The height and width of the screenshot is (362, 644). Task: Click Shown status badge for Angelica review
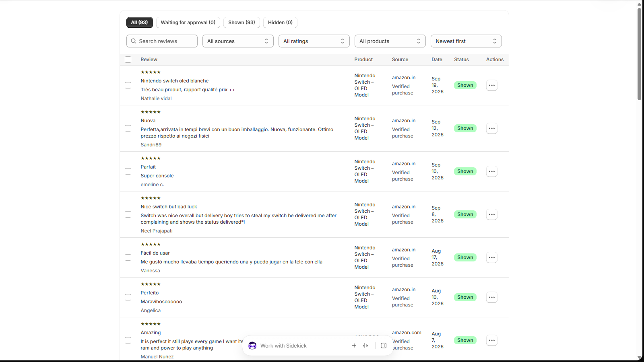pyautogui.click(x=465, y=297)
